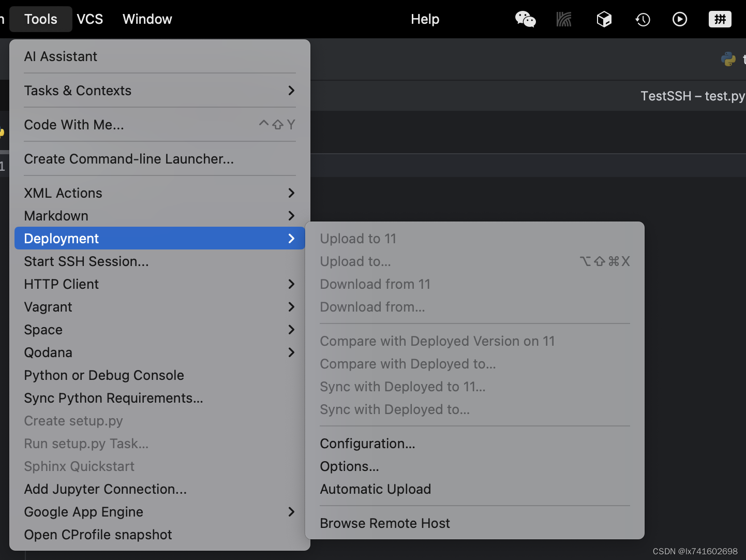Image resolution: width=746 pixels, height=560 pixels.
Task: Click Sync with Deployed to... entry
Action: [475, 409]
